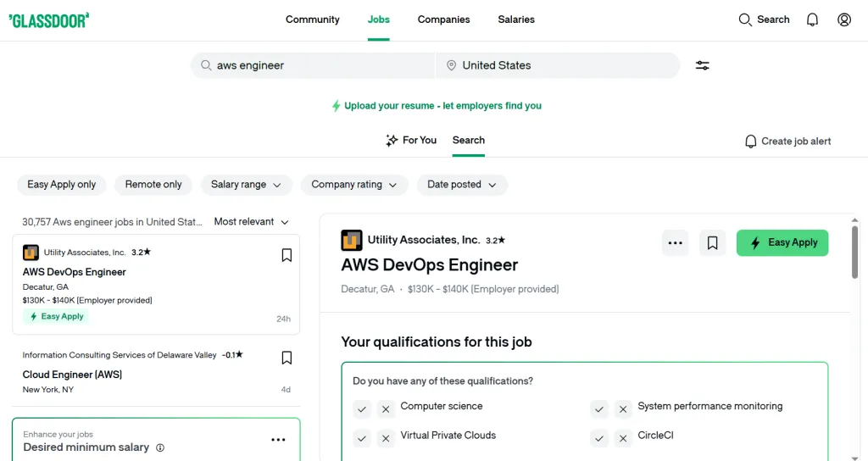Viewport: 868px width, 461px height.
Task: Open Salaries nav item
Action: (x=516, y=19)
